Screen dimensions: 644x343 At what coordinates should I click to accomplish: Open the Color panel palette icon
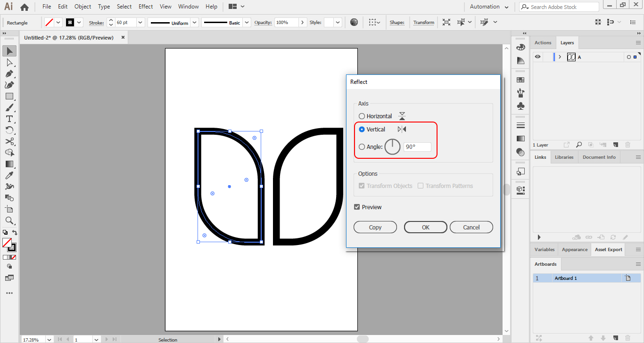[x=520, y=47]
